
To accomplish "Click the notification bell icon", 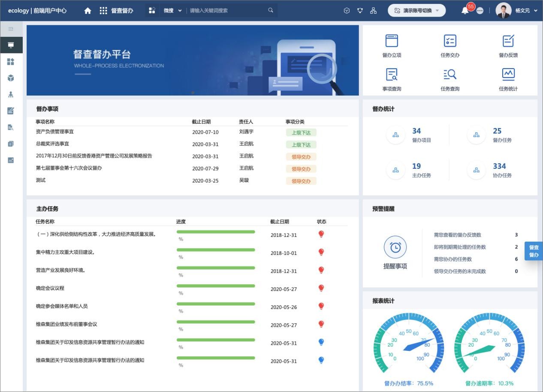I will (465, 11).
